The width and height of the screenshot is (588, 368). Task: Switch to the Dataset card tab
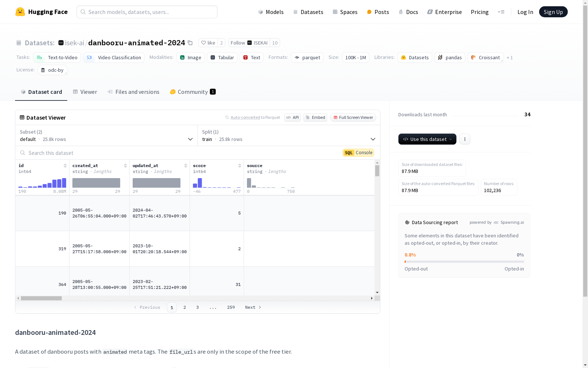41,92
